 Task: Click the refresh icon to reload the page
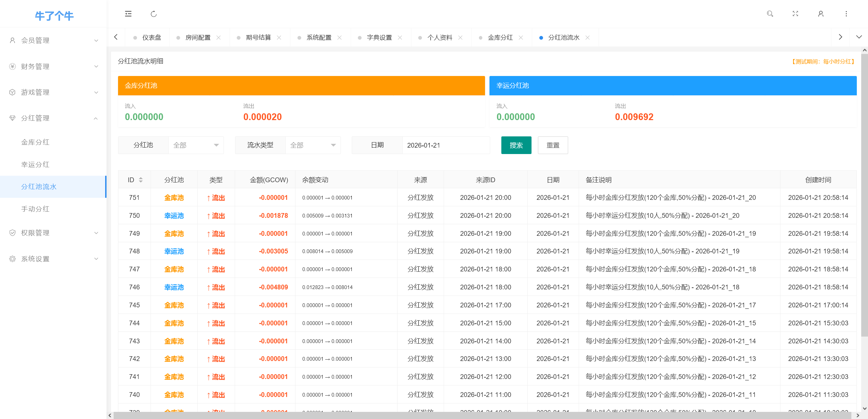153,14
